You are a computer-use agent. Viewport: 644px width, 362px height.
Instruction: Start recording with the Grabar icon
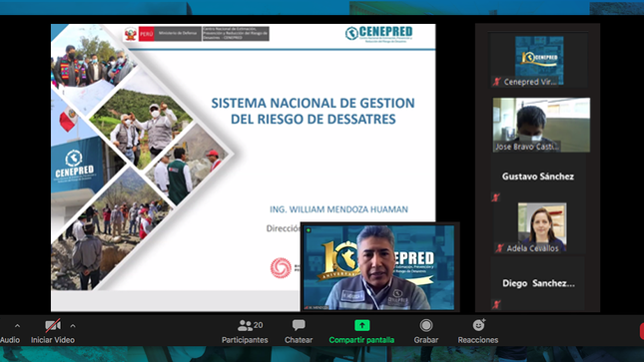(426, 325)
